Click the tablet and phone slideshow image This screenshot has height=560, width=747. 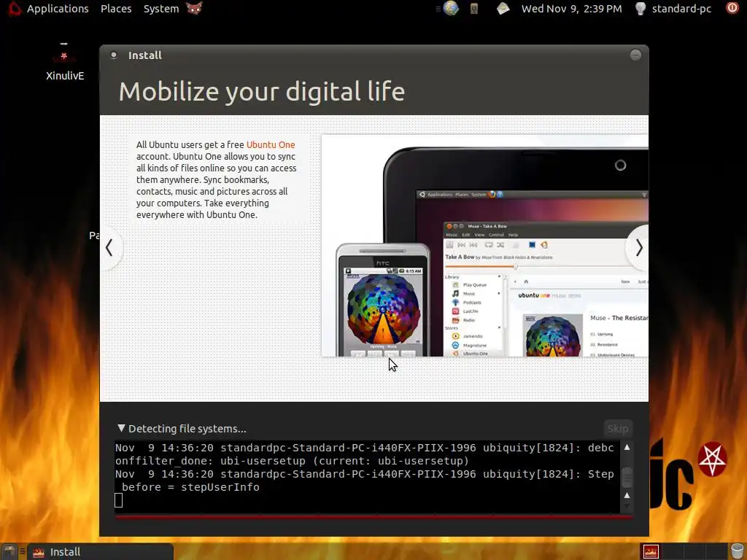tap(484, 246)
